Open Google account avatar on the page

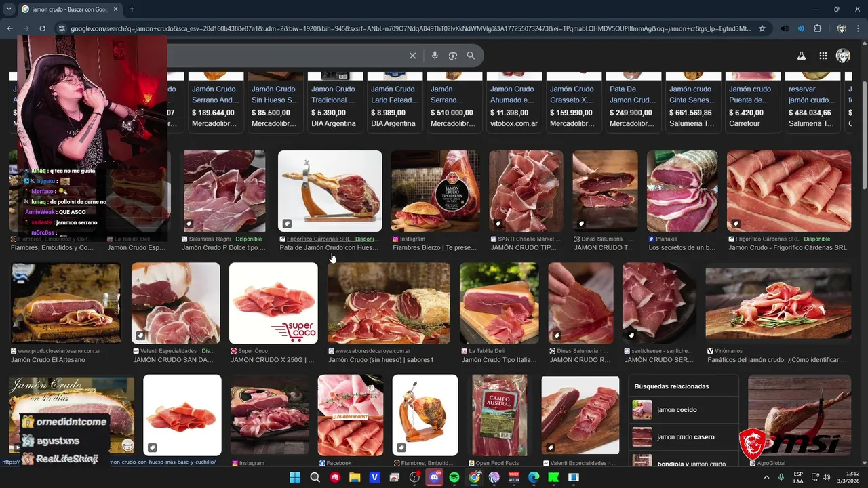pyautogui.click(x=844, y=56)
